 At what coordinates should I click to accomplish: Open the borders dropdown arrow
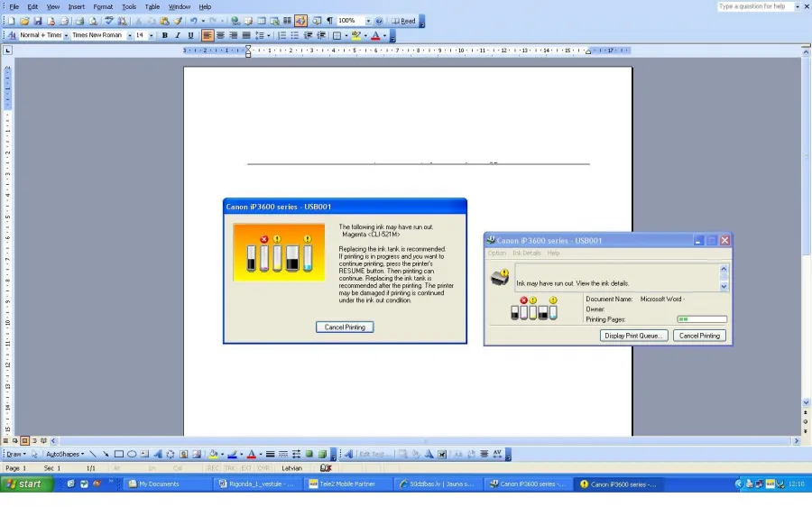[346, 36]
